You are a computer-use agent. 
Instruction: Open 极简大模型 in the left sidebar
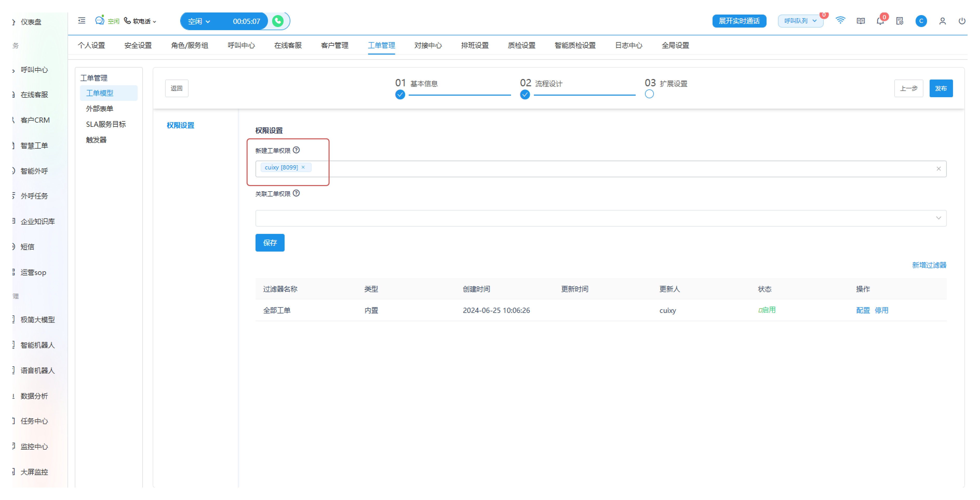37,320
